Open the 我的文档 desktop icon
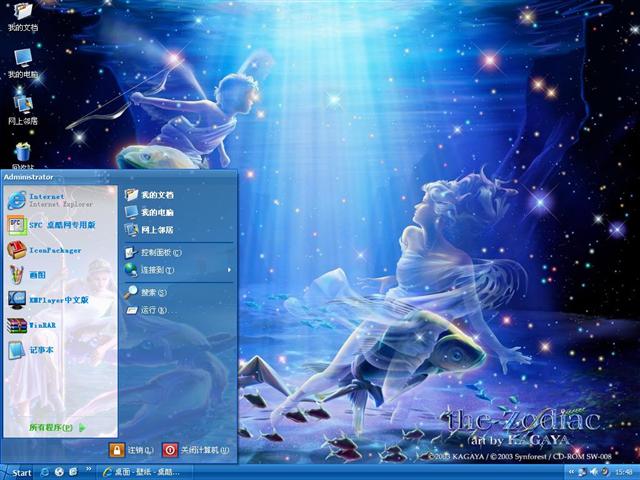Screen dimensions: 640x480 (x=23, y=17)
